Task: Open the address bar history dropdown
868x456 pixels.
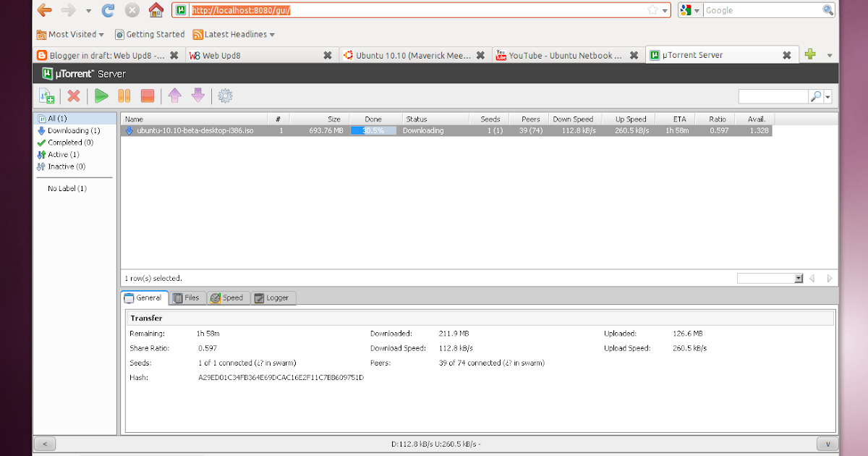Action: pos(665,10)
